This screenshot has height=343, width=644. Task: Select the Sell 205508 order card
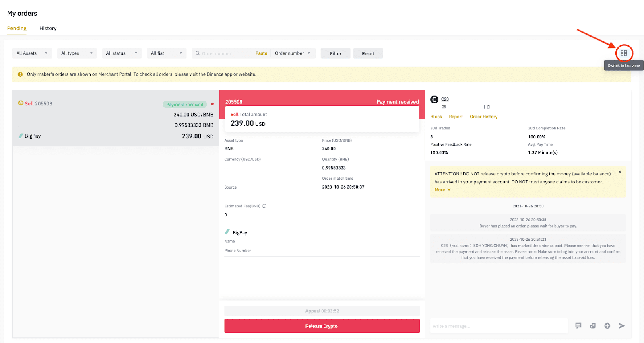[x=116, y=118]
